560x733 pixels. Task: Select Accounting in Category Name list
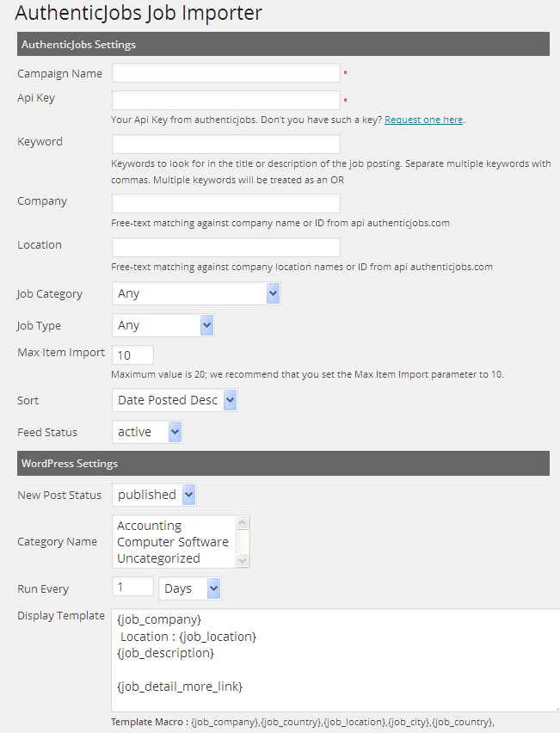coord(150,526)
